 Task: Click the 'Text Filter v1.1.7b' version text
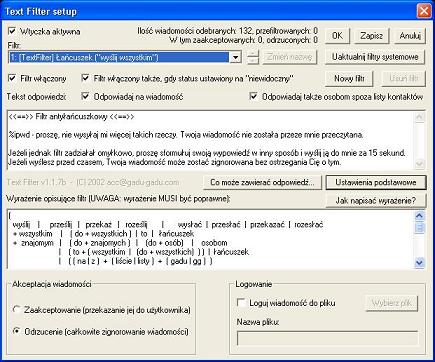tap(36, 182)
